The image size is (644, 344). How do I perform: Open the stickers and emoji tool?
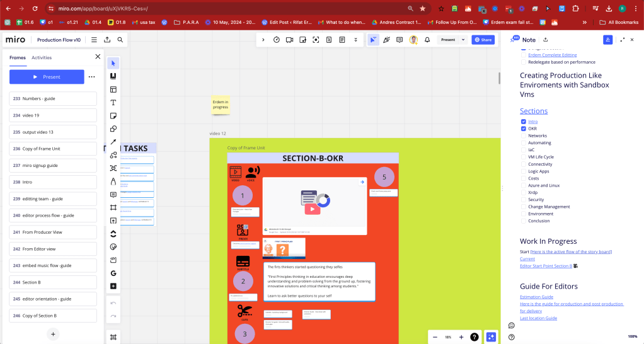tap(113, 247)
